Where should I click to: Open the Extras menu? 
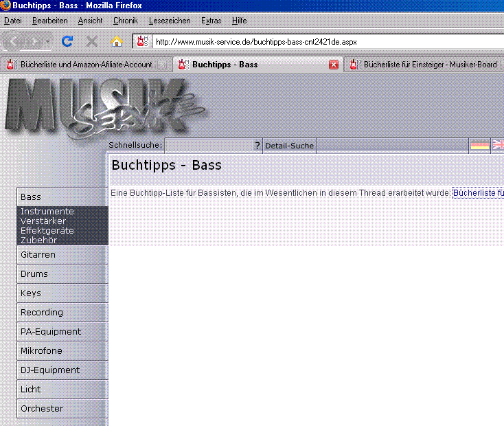pyautogui.click(x=211, y=21)
